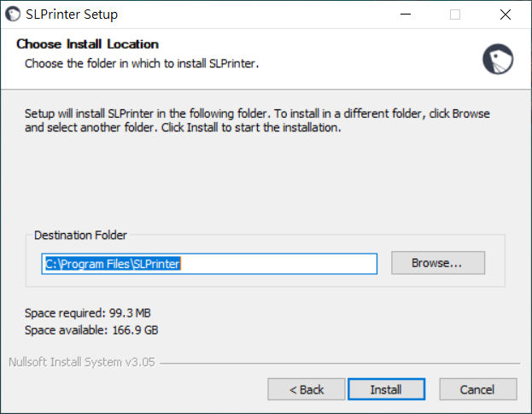Viewport: 532px width, 414px height.
Task: Click the "Space available: 166.9 GB" text
Action: tap(91, 329)
